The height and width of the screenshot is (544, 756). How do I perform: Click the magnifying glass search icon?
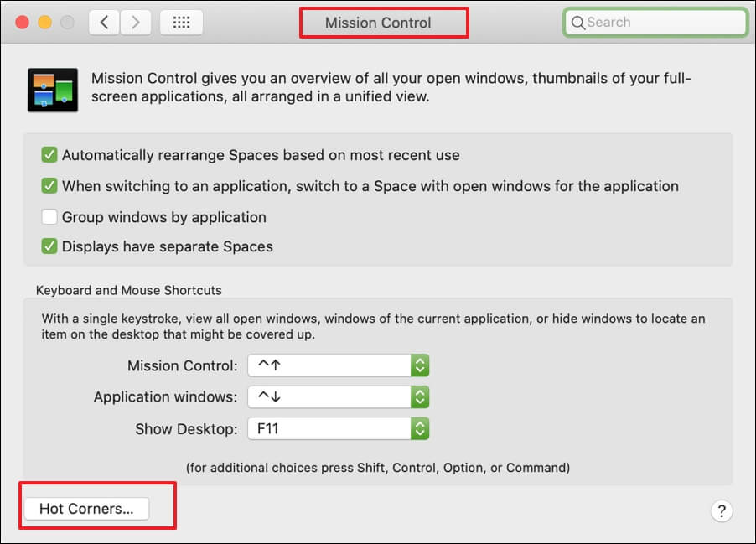(577, 23)
